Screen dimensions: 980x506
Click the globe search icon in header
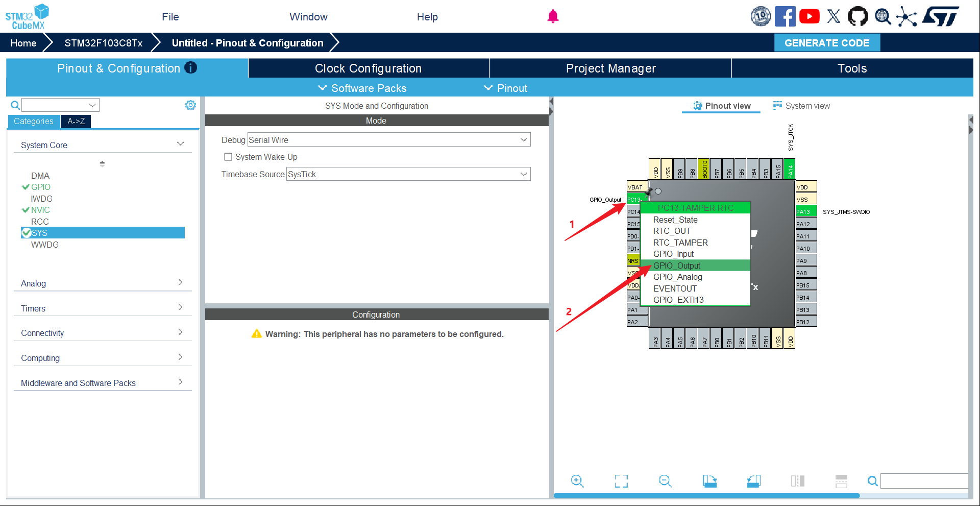pyautogui.click(x=883, y=16)
